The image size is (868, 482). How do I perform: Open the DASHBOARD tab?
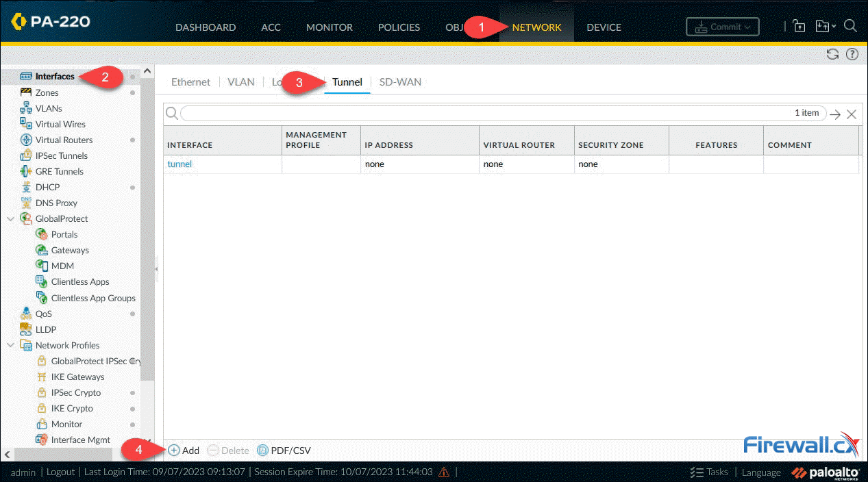pyautogui.click(x=206, y=27)
